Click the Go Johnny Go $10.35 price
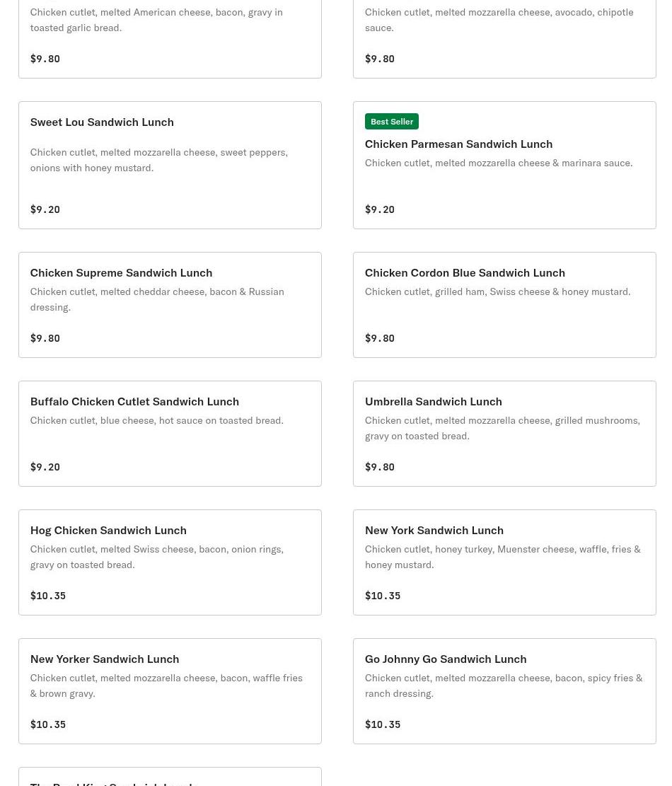The width and height of the screenshot is (672, 786). coord(383,724)
